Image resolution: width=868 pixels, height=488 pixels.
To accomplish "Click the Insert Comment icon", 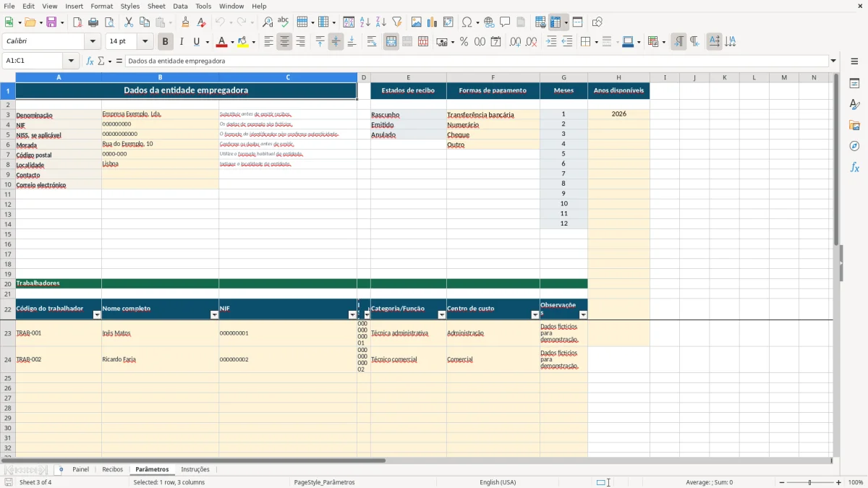I will (505, 22).
